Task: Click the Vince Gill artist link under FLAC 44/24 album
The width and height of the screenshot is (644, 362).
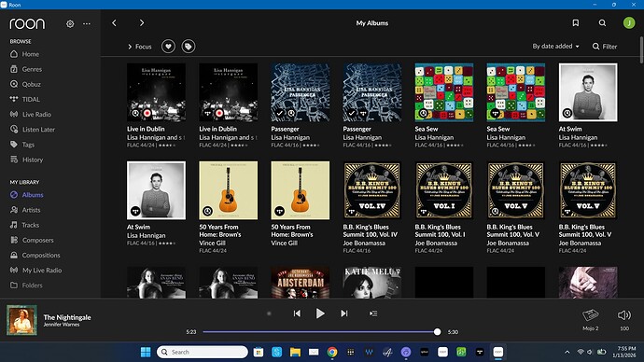Action: 213,243
